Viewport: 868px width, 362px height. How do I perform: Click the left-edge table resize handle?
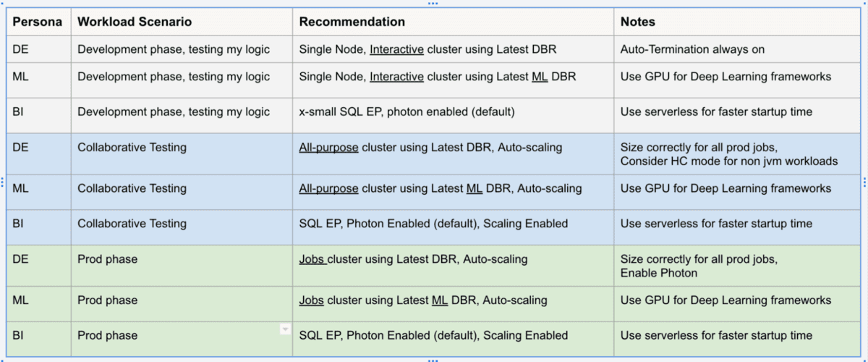[x=3, y=182]
